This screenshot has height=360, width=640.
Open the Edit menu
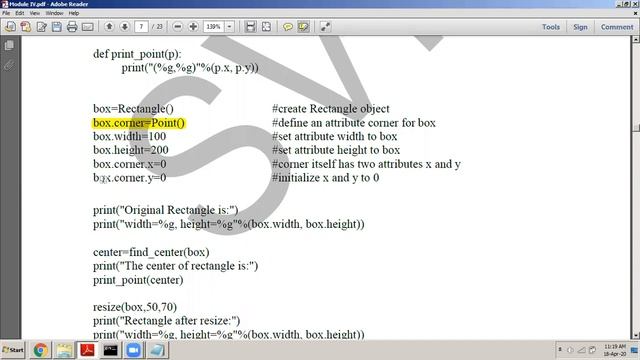point(20,13)
